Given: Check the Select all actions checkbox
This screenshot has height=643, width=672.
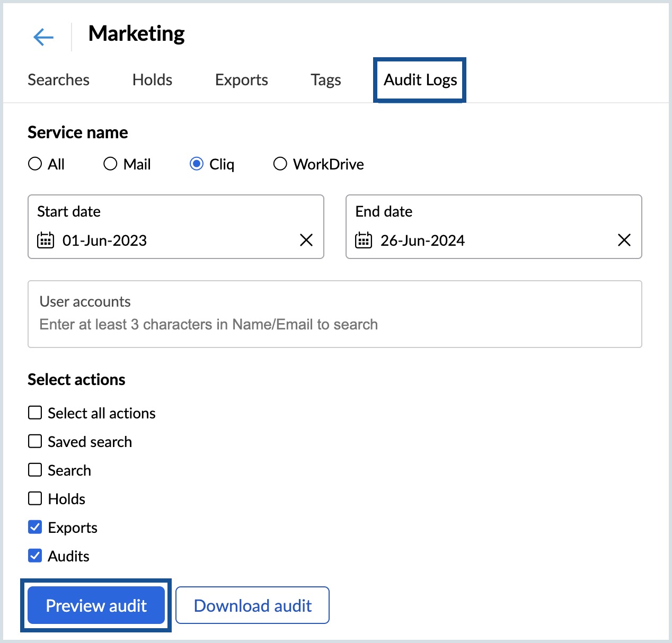Looking at the screenshot, I should (35, 413).
